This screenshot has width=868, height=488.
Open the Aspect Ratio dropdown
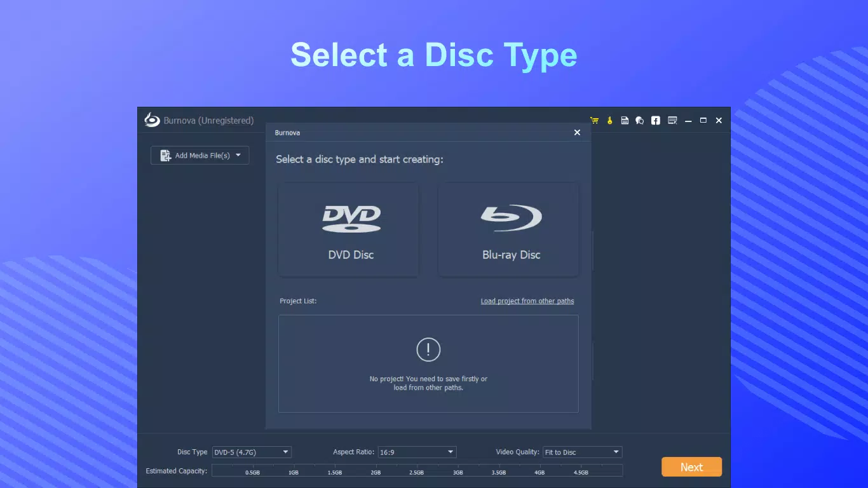[417, 452]
